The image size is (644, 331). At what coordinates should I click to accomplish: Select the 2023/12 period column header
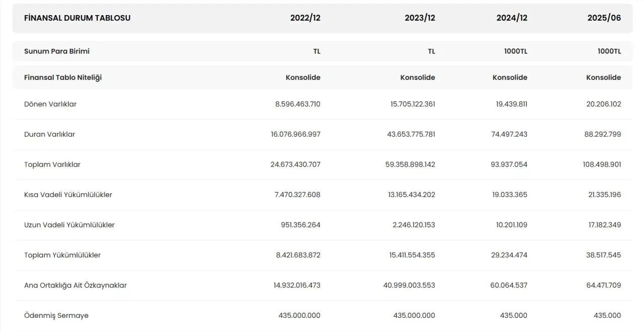[420, 18]
